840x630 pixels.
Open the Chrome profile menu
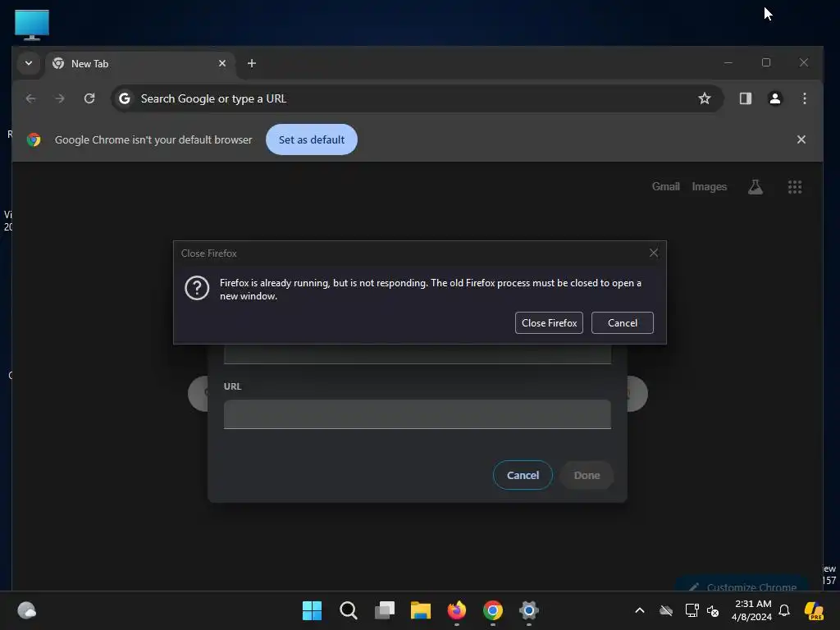click(x=774, y=98)
